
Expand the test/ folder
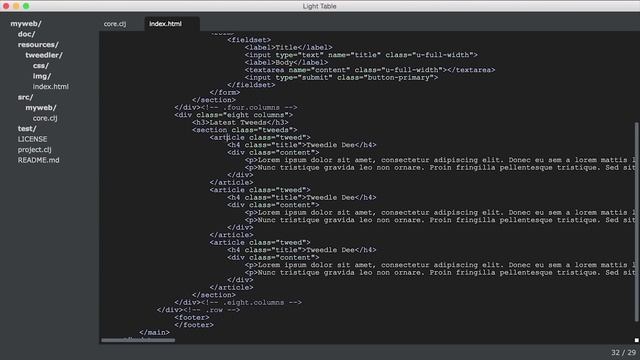tap(27, 129)
